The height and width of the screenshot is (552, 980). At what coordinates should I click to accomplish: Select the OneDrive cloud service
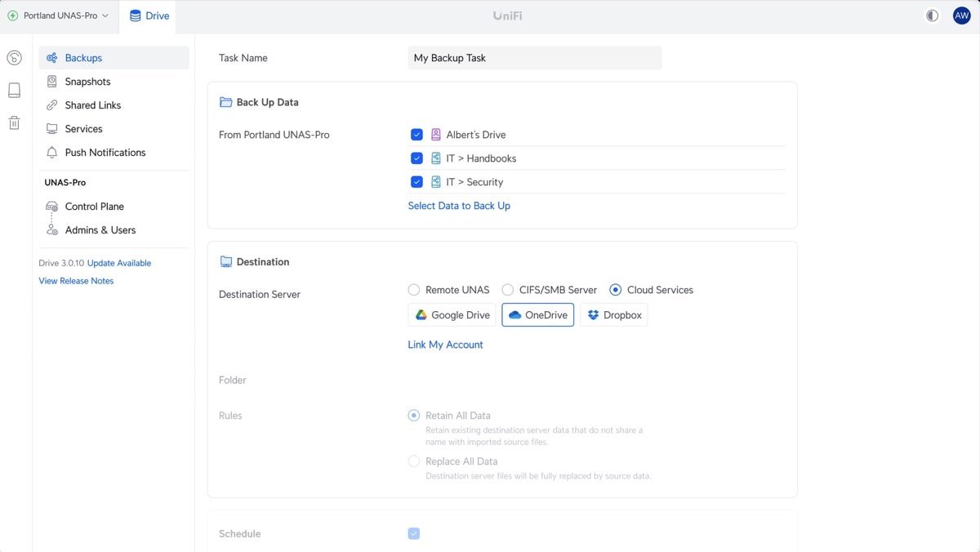(537, 315)
